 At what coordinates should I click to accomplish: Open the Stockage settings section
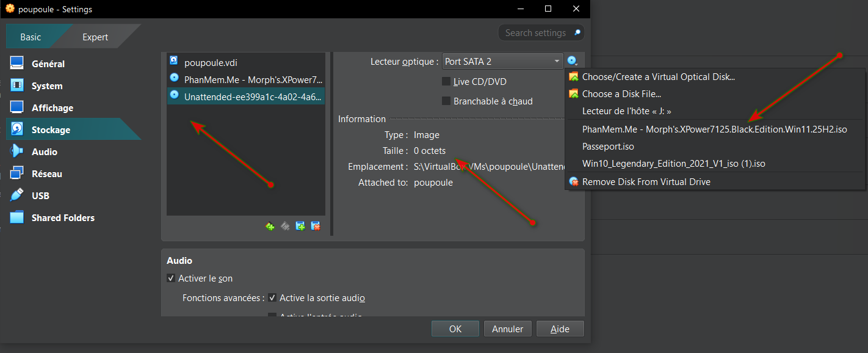[x=51, y=130]
